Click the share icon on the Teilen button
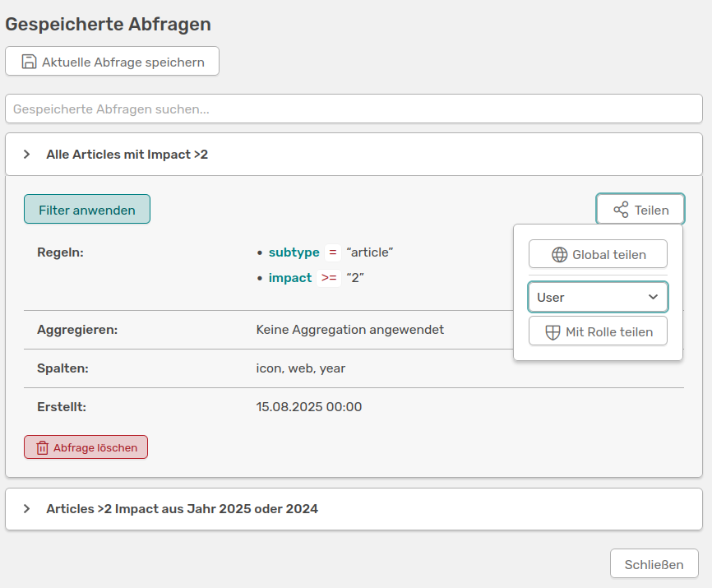This screenshot has height=588, width=712. pyautogui.click(x=622, y=209)
